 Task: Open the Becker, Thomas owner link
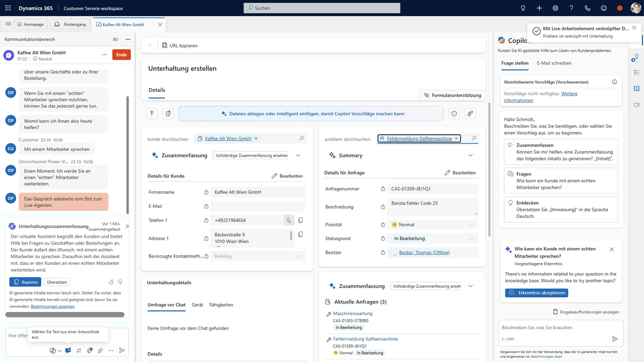click(x=424, y=253)
